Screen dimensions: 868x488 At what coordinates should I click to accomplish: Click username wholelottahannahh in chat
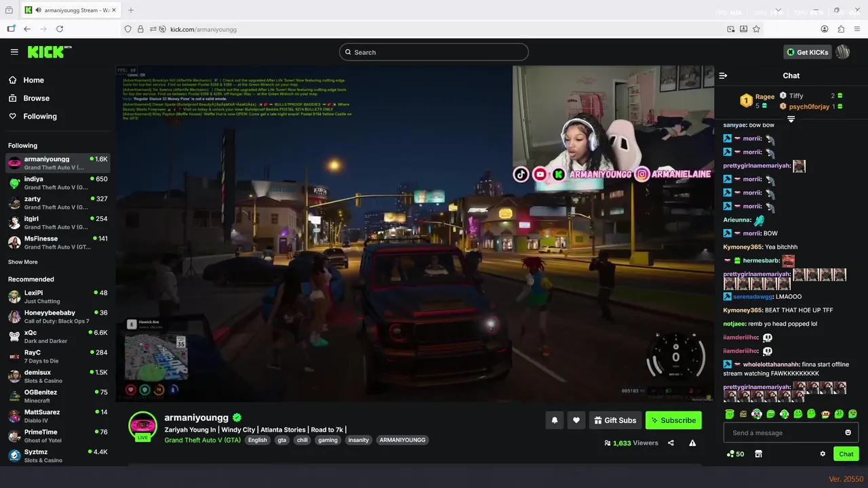coord(771,365)
